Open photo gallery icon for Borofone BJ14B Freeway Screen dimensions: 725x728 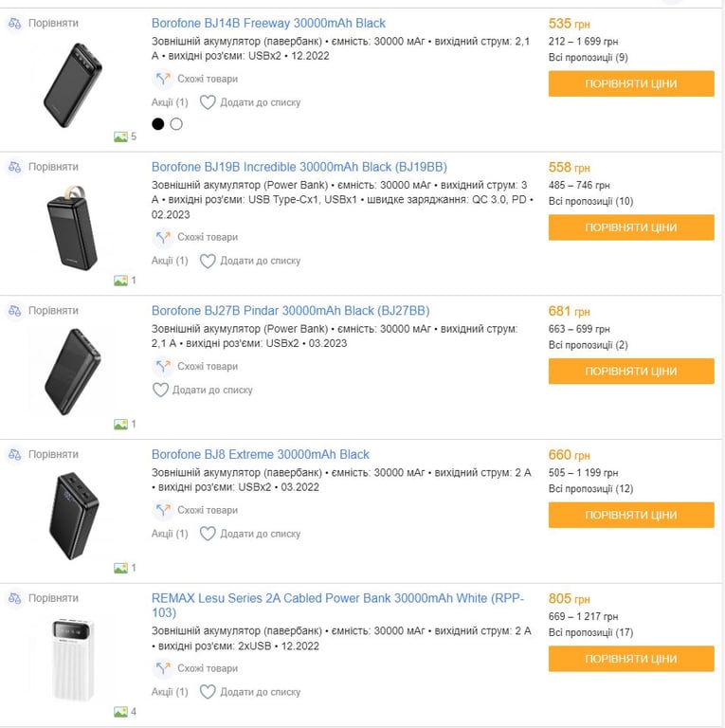120,136
